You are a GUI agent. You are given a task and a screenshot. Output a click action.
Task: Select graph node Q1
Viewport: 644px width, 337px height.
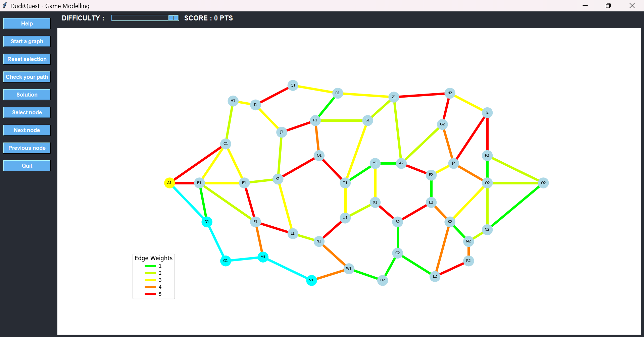pos(293,85)
